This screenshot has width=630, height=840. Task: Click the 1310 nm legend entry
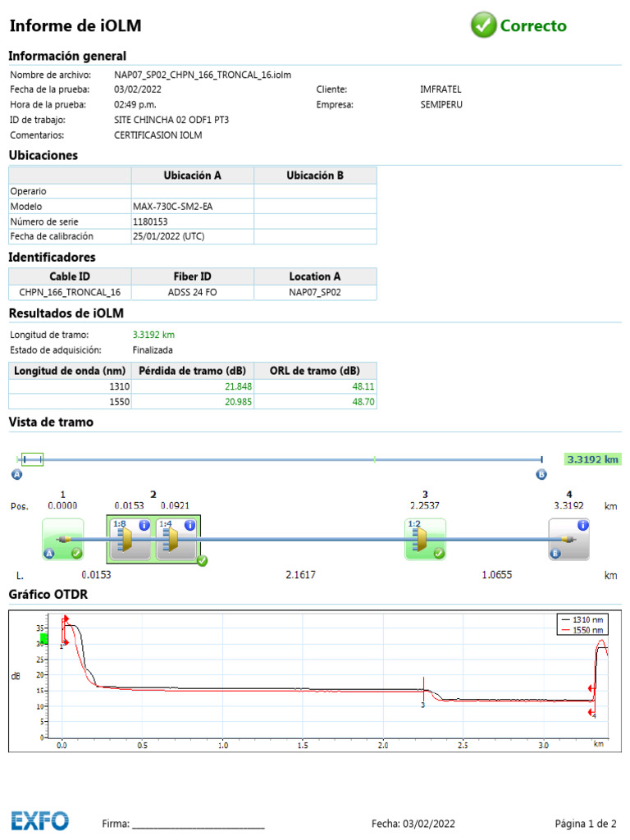[x=582, y=620]
